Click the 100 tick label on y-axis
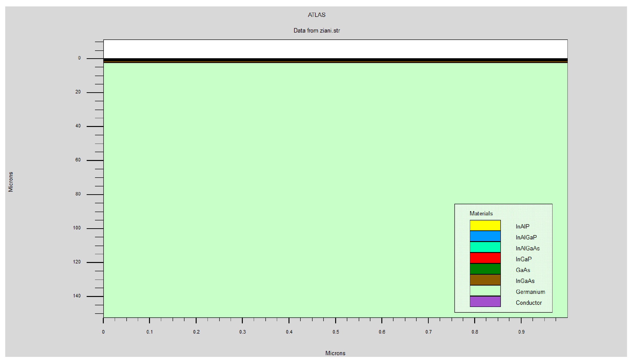Screen dimensions: 632x364 (77, 228)
